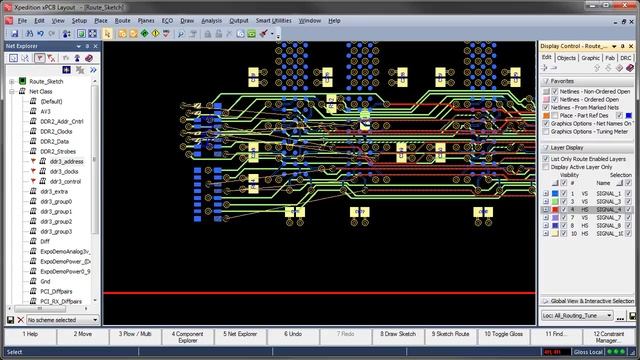640x360 pixels.
Task: Activate the Select mode arrow icon
Action: click(x=107, y=34)
